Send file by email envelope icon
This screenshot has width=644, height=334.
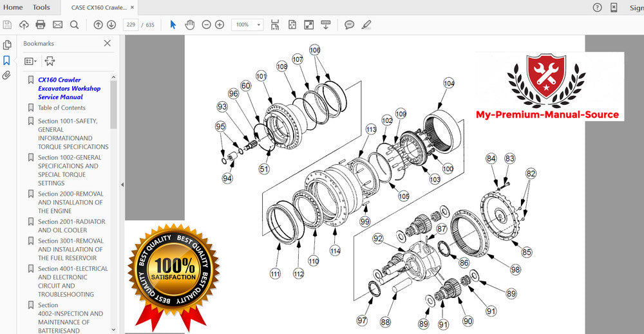[x=57, y=24]
